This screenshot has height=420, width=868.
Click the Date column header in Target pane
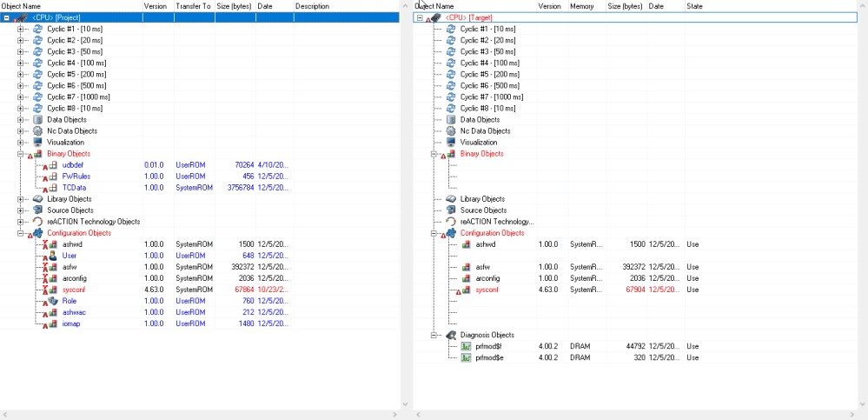tap(666, 6)
